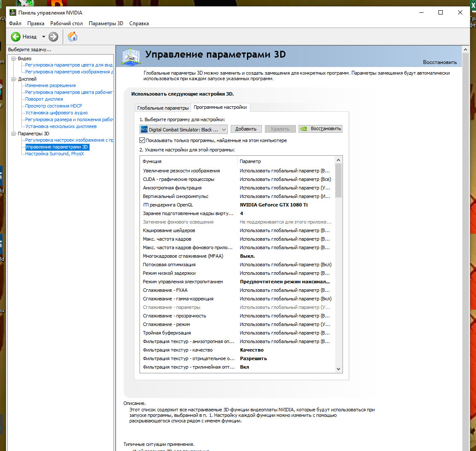Click power mode value Предпочтителен режим максимал...
The image size is (476, 451).
click(285, 282)
